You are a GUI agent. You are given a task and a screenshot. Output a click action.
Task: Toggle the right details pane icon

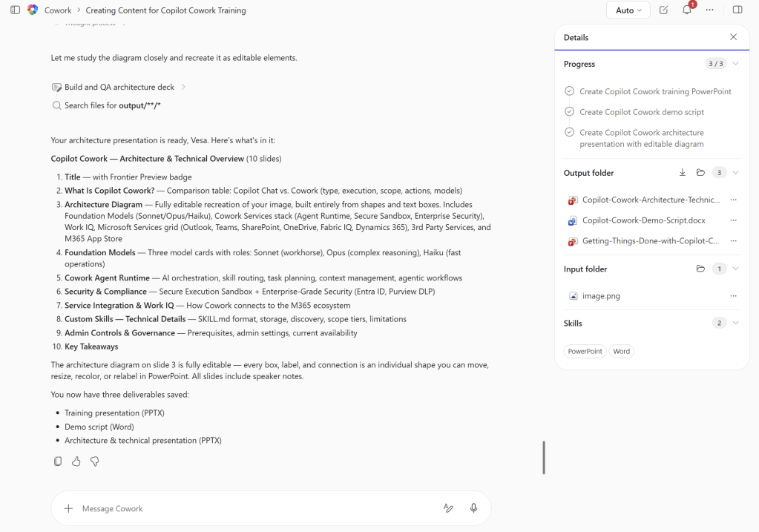737,10
